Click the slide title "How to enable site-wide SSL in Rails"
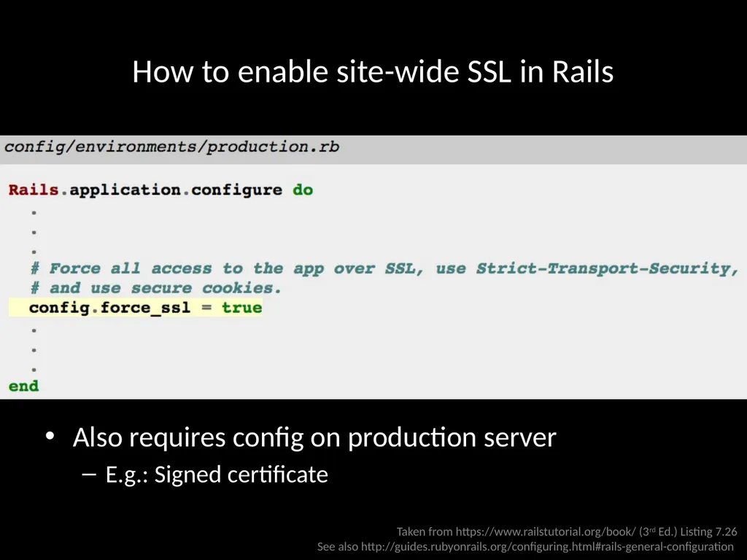Viewport: 747px width, 560px height. 373,72
